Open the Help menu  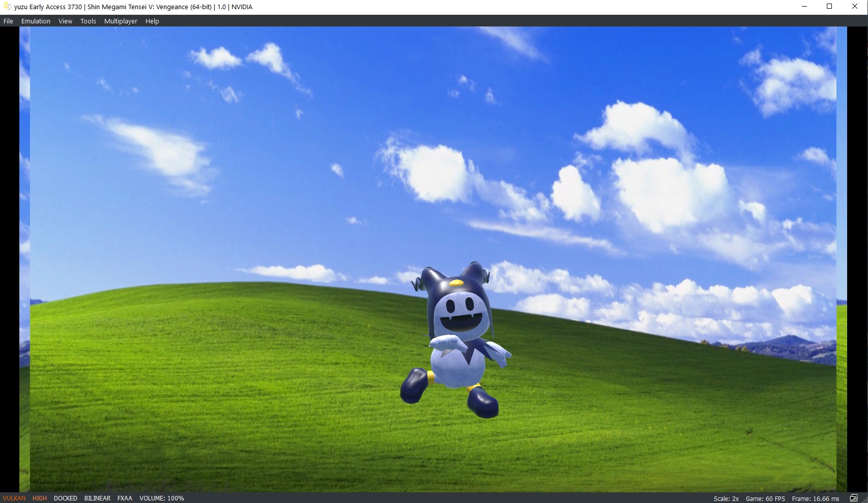(152, 21)
